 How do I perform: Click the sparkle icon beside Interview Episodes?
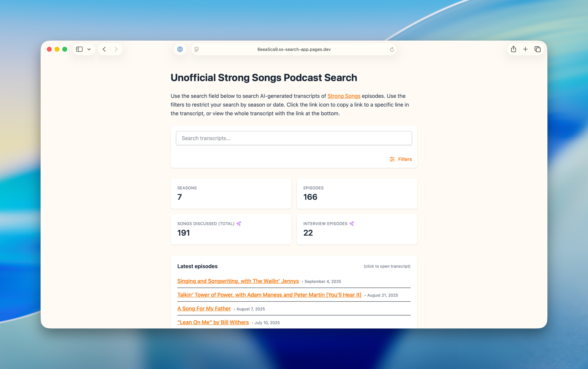(x=352, y=224)
